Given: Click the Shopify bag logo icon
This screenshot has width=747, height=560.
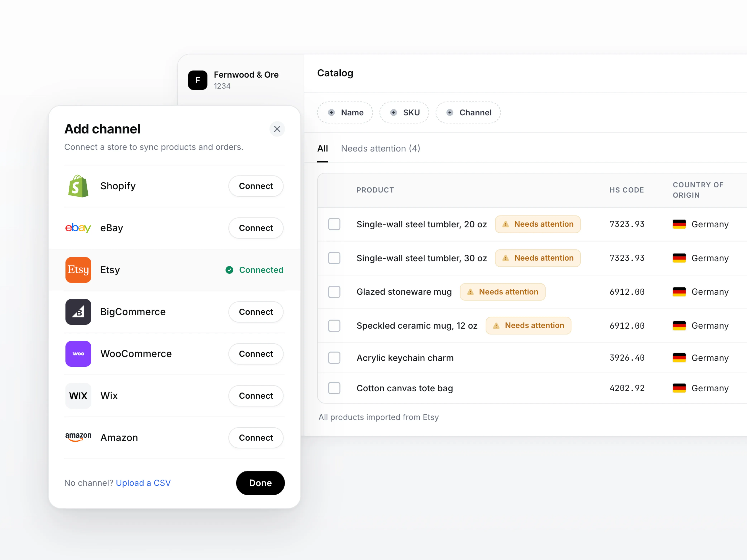Looking at the screenshot, I should coord(78,186).
